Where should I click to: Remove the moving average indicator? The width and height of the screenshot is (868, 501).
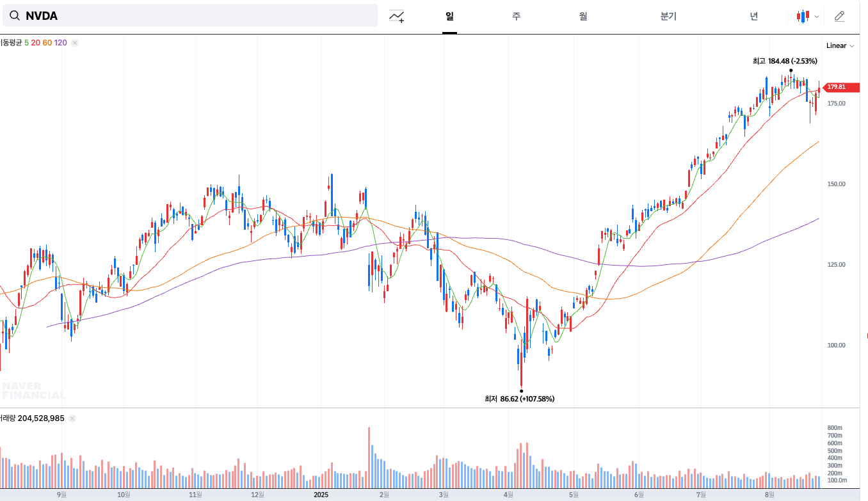click(75, 43)
